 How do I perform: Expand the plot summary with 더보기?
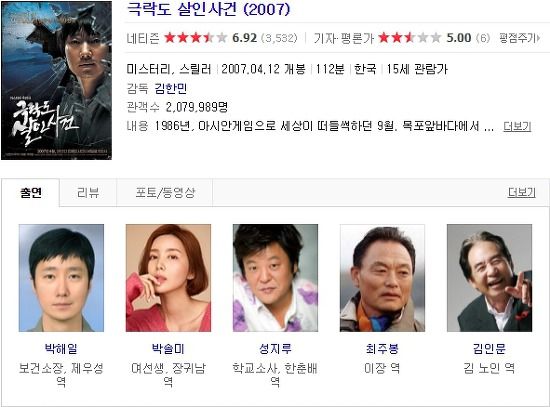pyautogui.click(x=517, y=126)
